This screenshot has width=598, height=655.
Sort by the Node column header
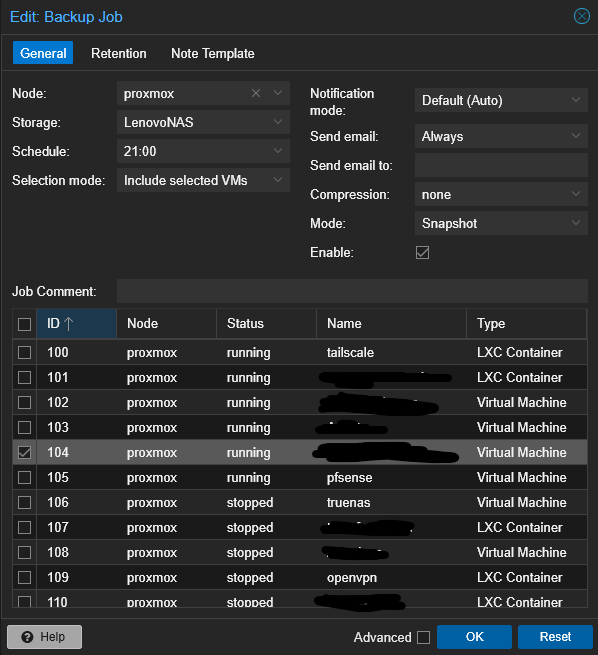tap(166, 323)
